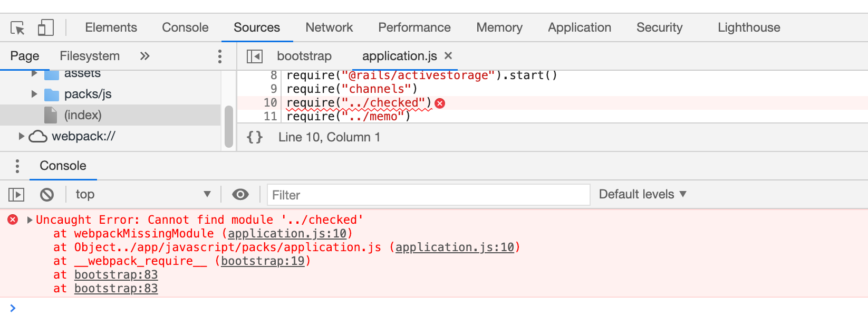This screenshot has width=868, height=324.
Task: Toggle the device toolbar icon
Action: 46,28
